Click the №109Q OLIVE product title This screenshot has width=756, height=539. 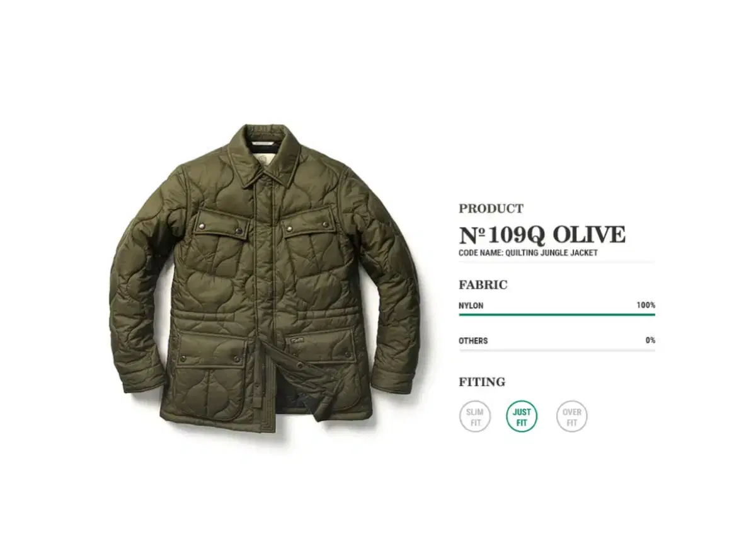click(542, 235)
